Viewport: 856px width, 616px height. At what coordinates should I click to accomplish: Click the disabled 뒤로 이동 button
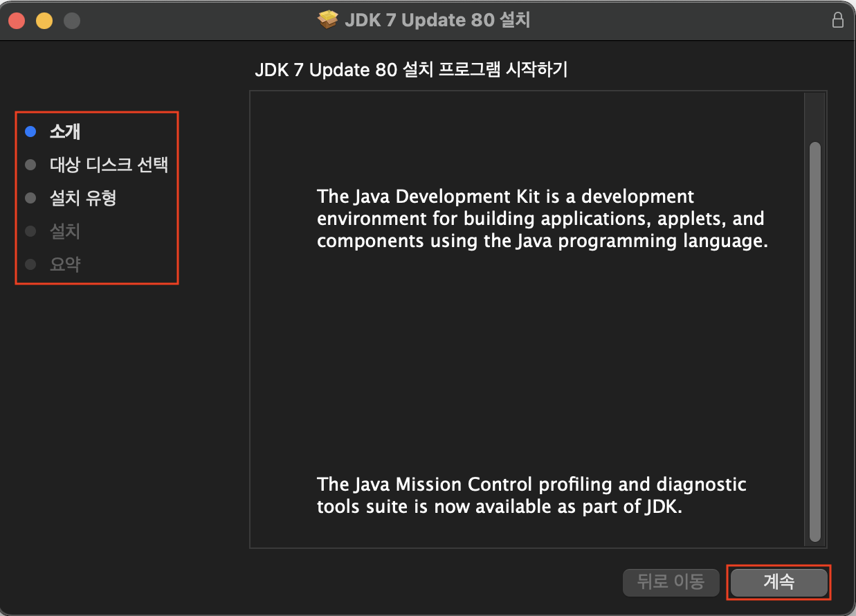coord(671,582)
